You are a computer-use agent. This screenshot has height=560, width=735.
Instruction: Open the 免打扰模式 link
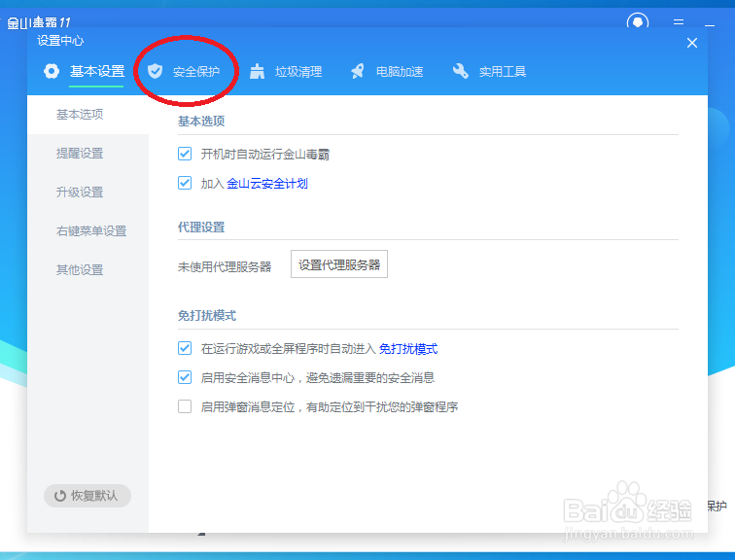(407, 349)
